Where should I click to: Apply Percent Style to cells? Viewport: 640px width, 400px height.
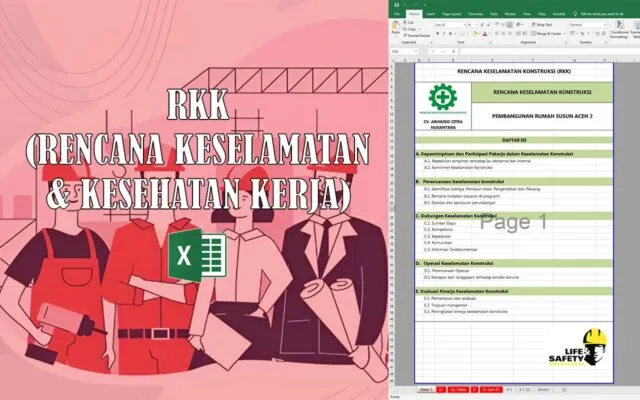click(x=582, y=33)
